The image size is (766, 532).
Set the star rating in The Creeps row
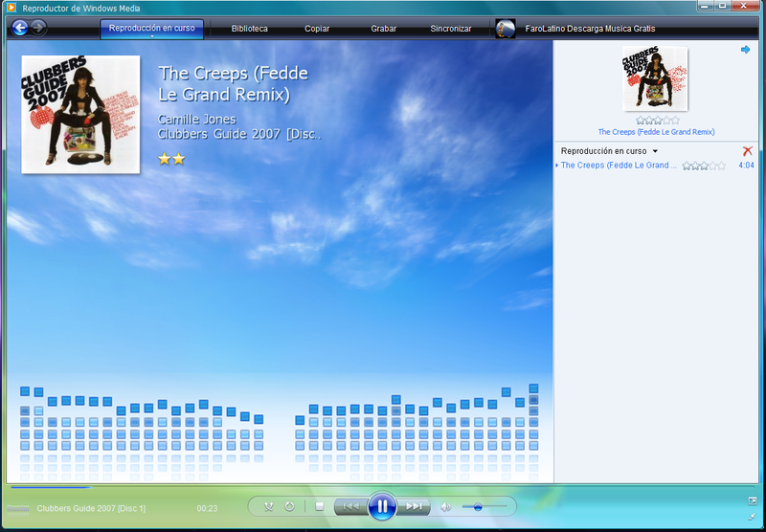[704, 166]
